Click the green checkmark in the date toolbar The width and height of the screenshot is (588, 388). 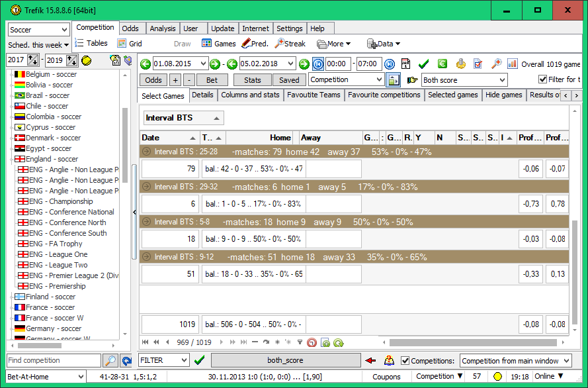pos(424,64)
